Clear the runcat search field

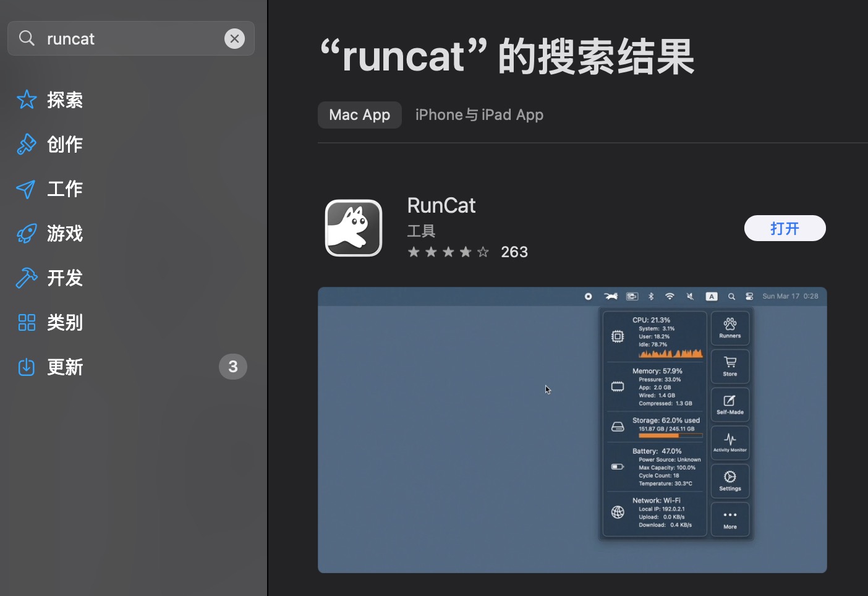(x=235, y=38)
